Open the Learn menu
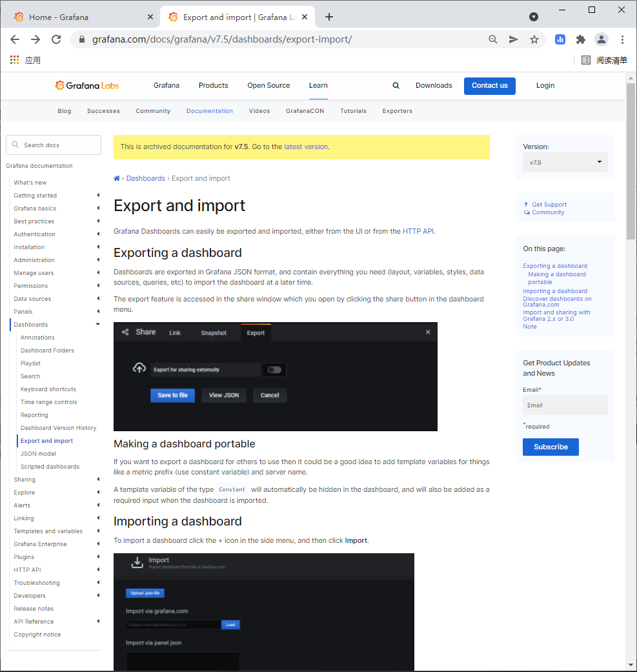Screen dimensions: 637x672 pos(318,85)
